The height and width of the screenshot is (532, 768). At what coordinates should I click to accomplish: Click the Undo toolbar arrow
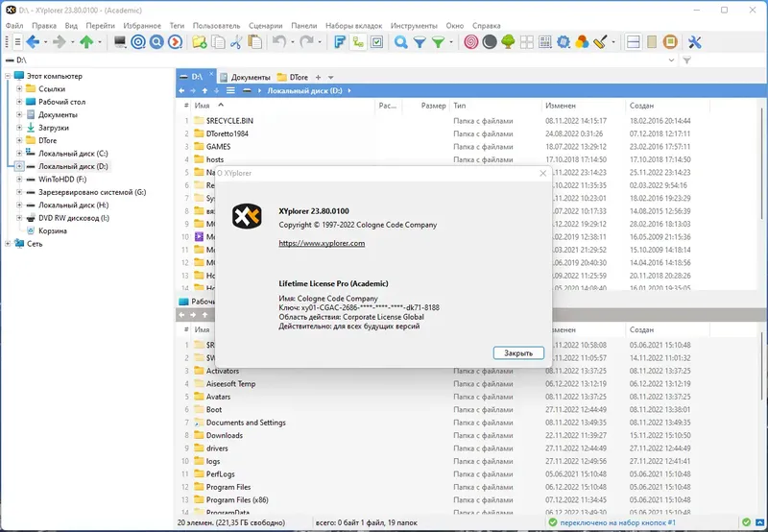pos(279,42)
